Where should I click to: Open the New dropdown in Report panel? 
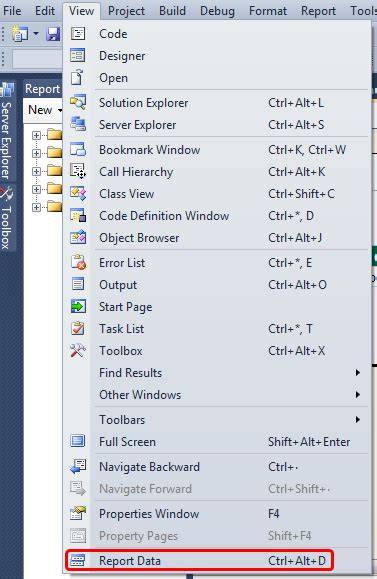[x=45, y=110]
